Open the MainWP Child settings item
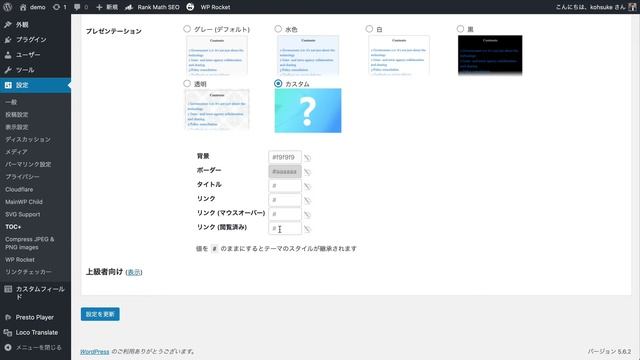 coord(24,202)
